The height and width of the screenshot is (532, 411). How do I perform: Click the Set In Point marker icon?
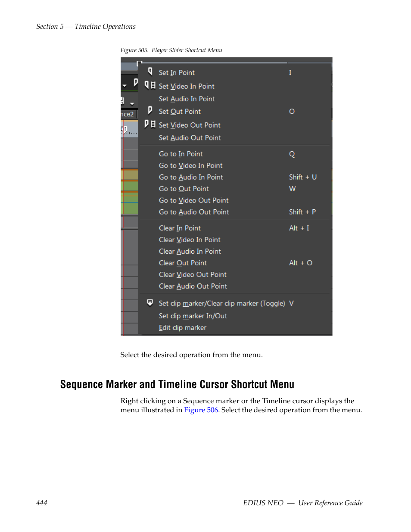[150, 72]
